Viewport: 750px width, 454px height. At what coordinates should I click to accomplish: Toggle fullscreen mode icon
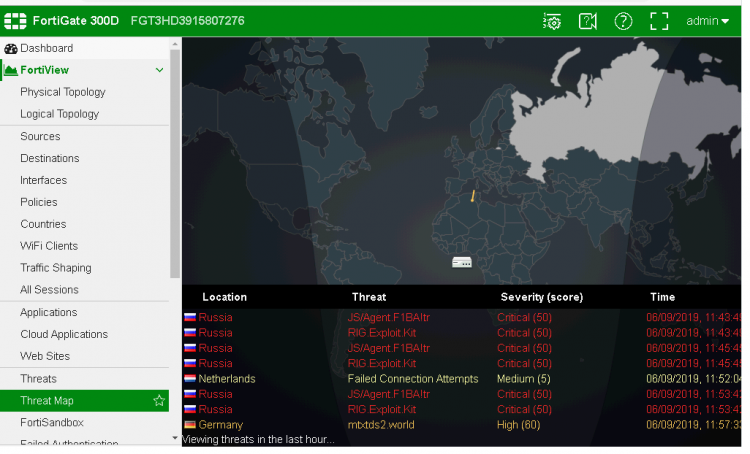tap(659, 22)
